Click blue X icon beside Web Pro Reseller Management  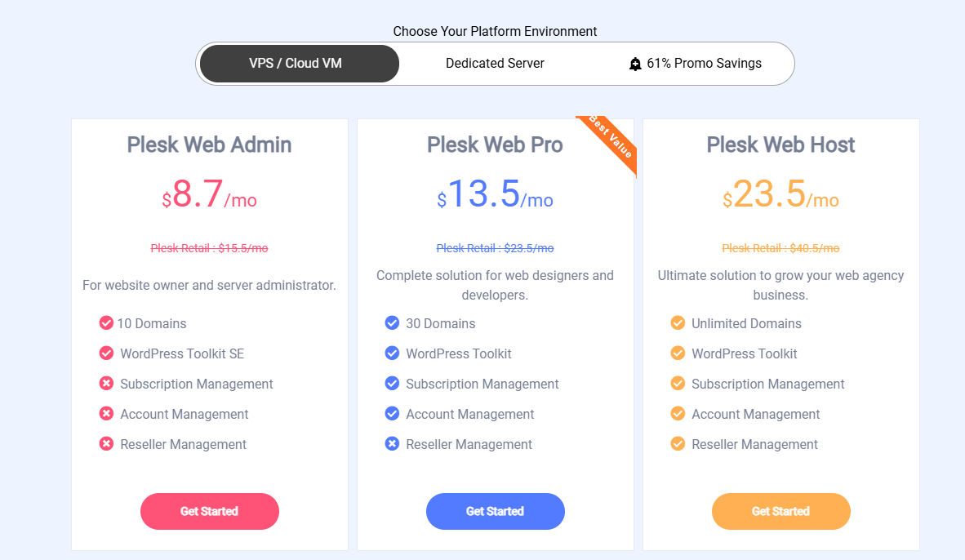pos(392,444)
